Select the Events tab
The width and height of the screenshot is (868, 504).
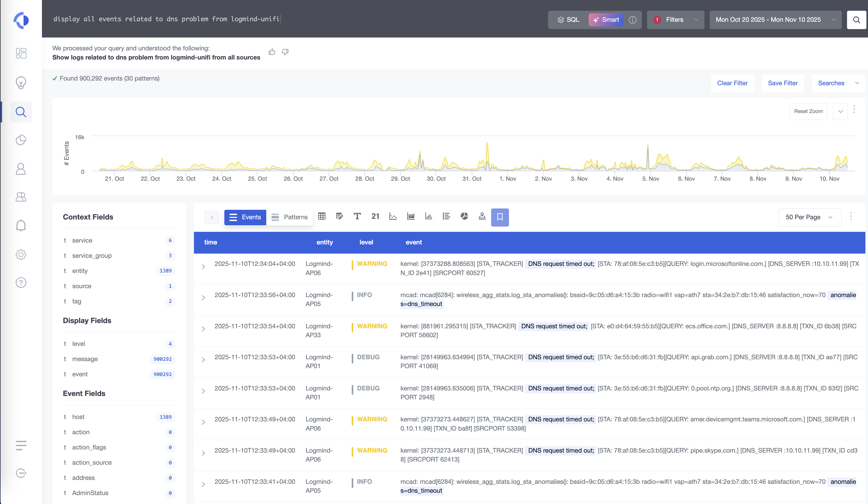[245, 217]
